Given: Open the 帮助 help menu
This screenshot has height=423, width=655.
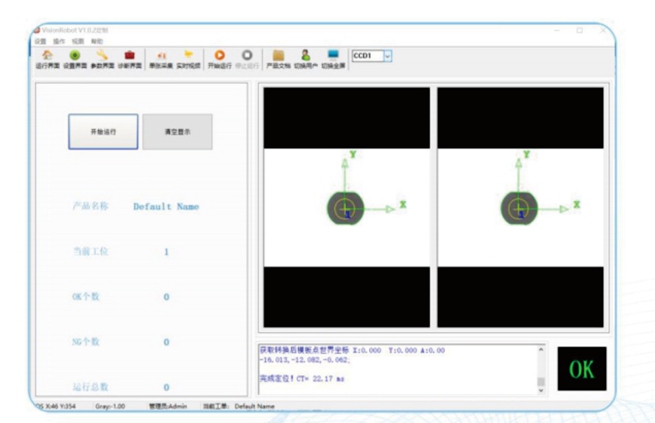Looking at the screenshot, I should (x=97, y=42).
